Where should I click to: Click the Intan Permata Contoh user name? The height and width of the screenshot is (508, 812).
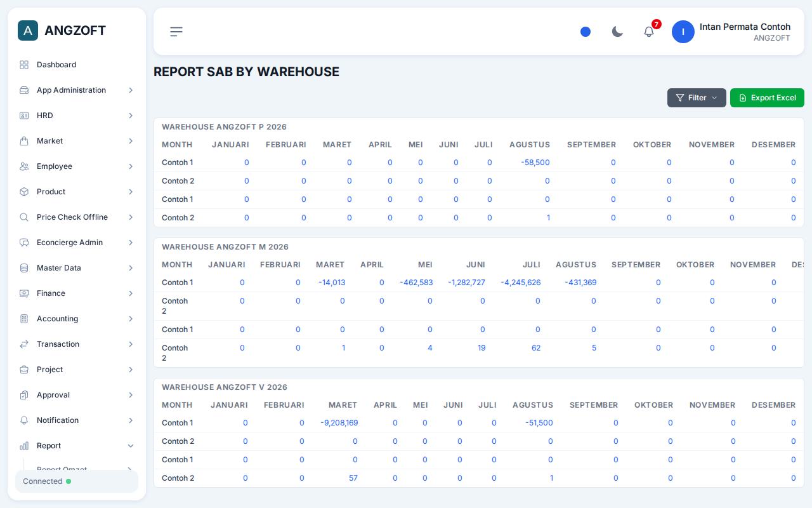click(x=745, y=27)
